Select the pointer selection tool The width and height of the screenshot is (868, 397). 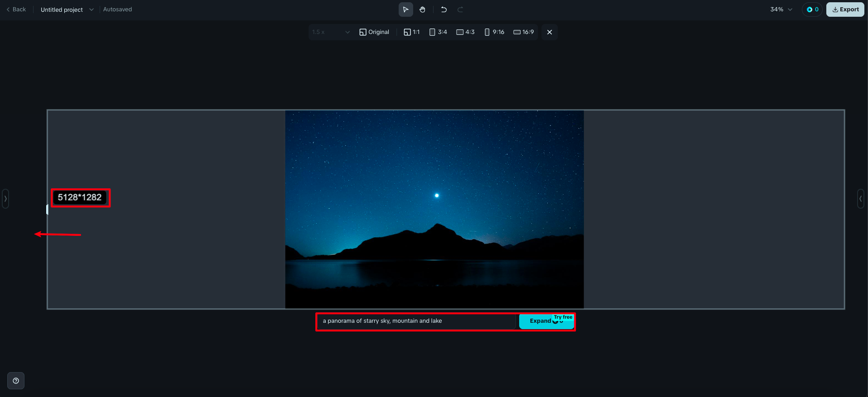pyautogui.click(x=405, y=10)
